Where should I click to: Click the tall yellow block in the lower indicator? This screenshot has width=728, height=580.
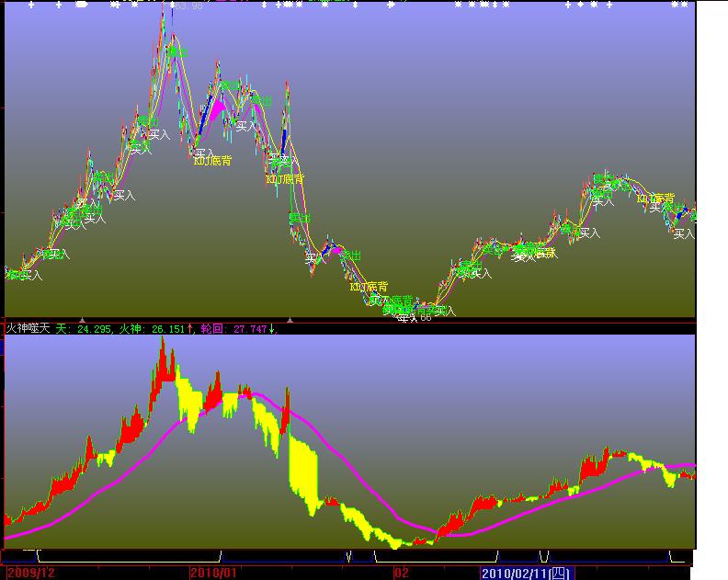point(301,469)
